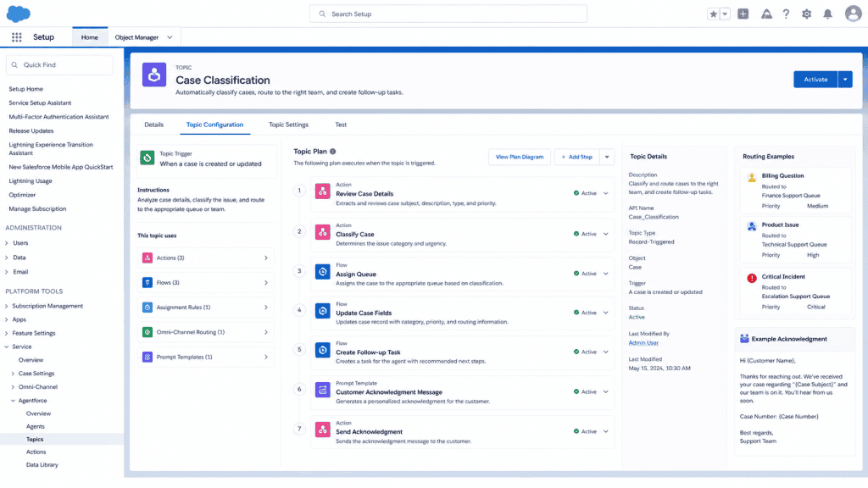Click the Billing Question routing icon
This screenshot has width=868, height=488.
tap(752, 178)
